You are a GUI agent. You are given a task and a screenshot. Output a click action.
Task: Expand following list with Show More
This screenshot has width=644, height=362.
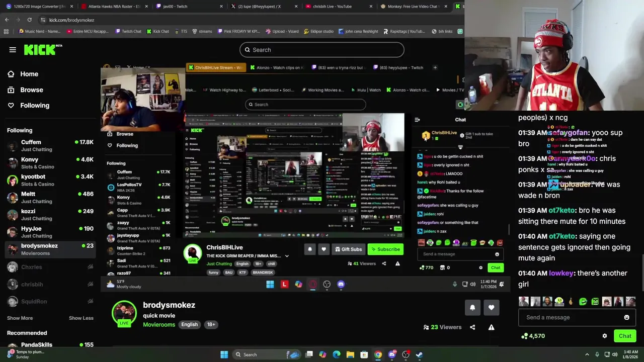tap(20, 318)
